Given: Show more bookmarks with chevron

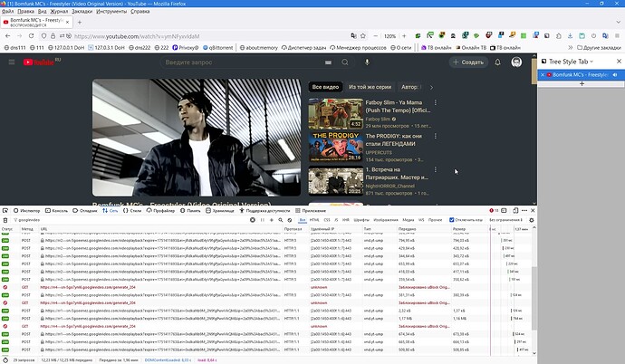Looking at the screenshot, I should coord(570,47).
